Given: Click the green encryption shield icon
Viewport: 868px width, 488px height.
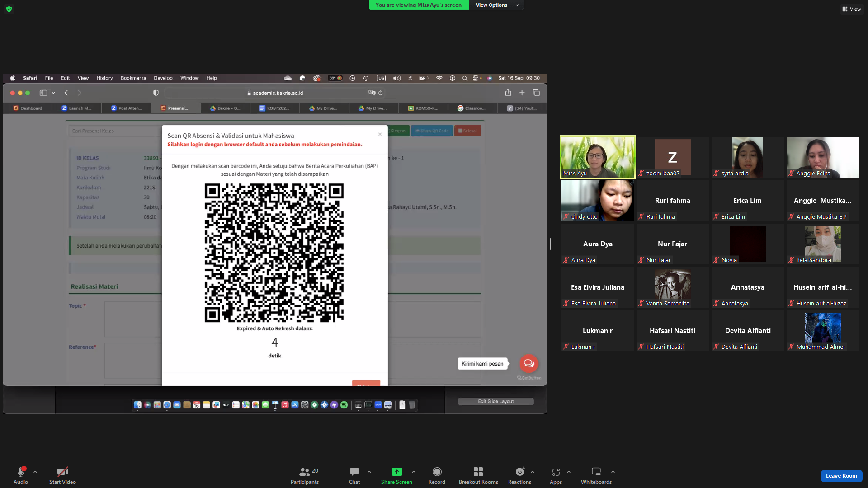Looking at the screenshot, I should point(9,9).
